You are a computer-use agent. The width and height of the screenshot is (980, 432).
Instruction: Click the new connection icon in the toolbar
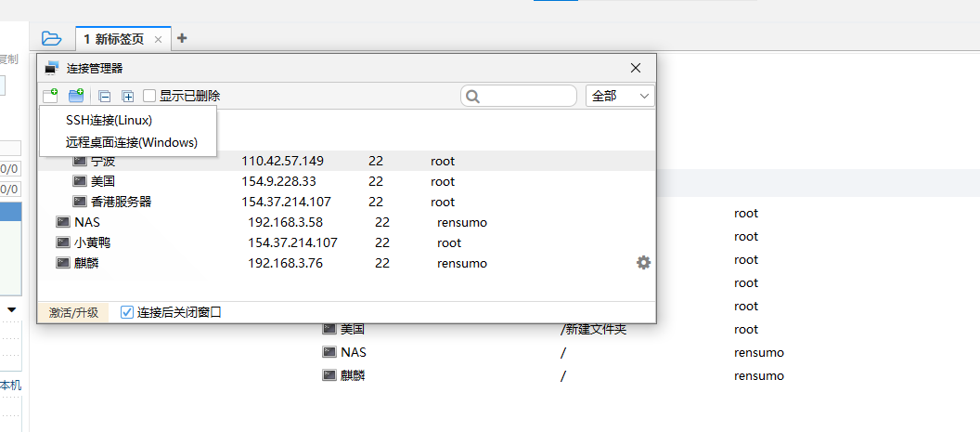(x=50, y=96)
